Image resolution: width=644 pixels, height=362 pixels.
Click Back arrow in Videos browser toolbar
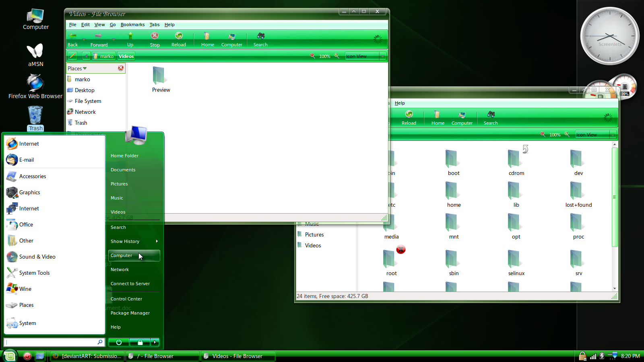73,36
